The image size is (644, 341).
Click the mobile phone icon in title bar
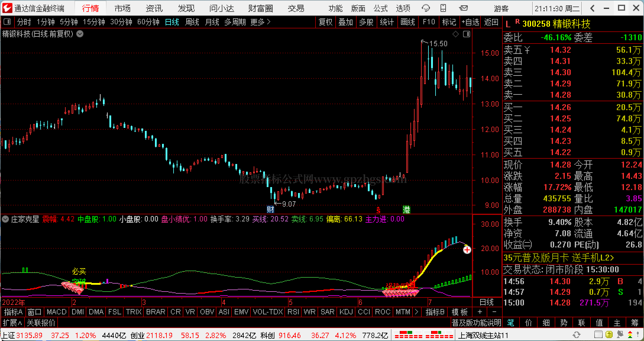pyautogui.click(x=443, y=8)
